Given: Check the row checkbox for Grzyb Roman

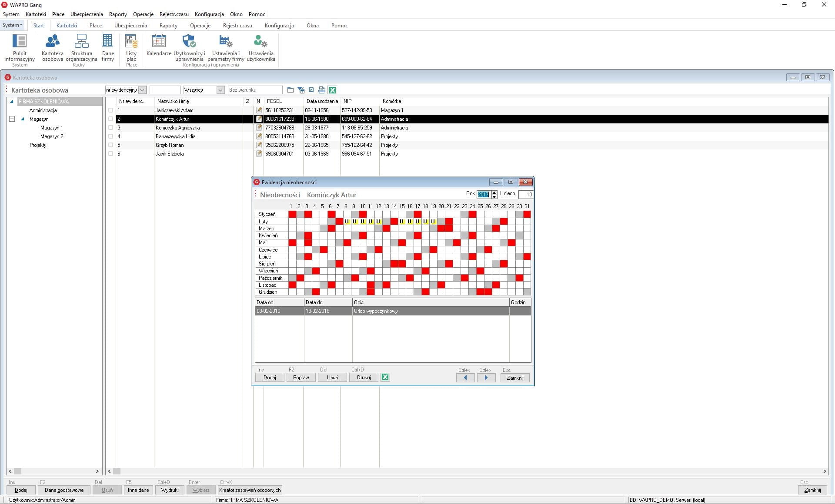Looking at the screenshot, I should click(x=110, y=145).
